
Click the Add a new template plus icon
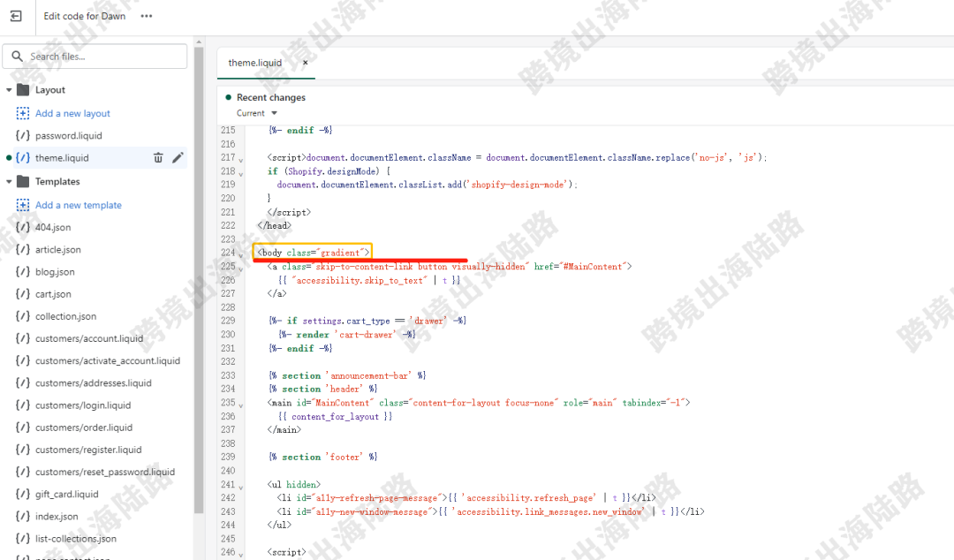coord(22,205)
